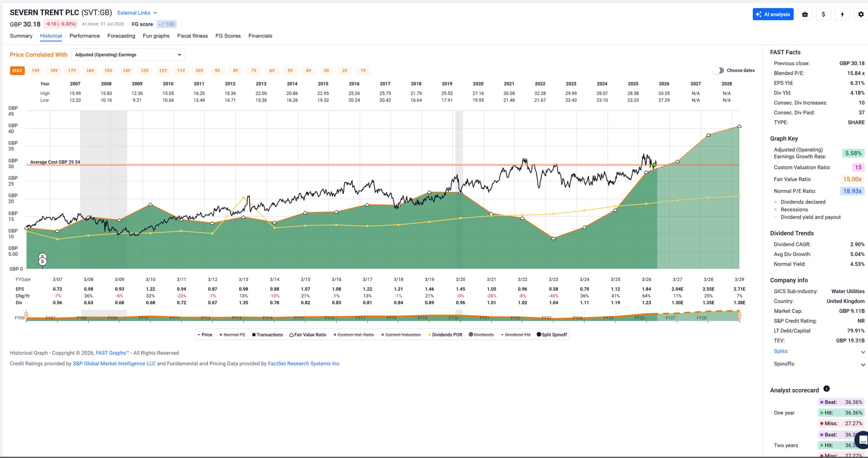Viewport: 868px width, 458px height.
Task: Select the 15Y time range
Action: (108, 70)
